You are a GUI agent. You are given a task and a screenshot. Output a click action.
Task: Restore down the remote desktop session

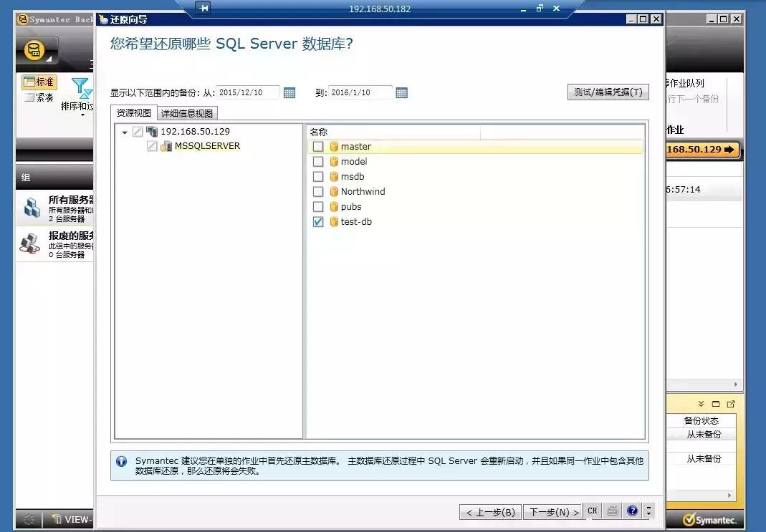[x=540, y=9]
